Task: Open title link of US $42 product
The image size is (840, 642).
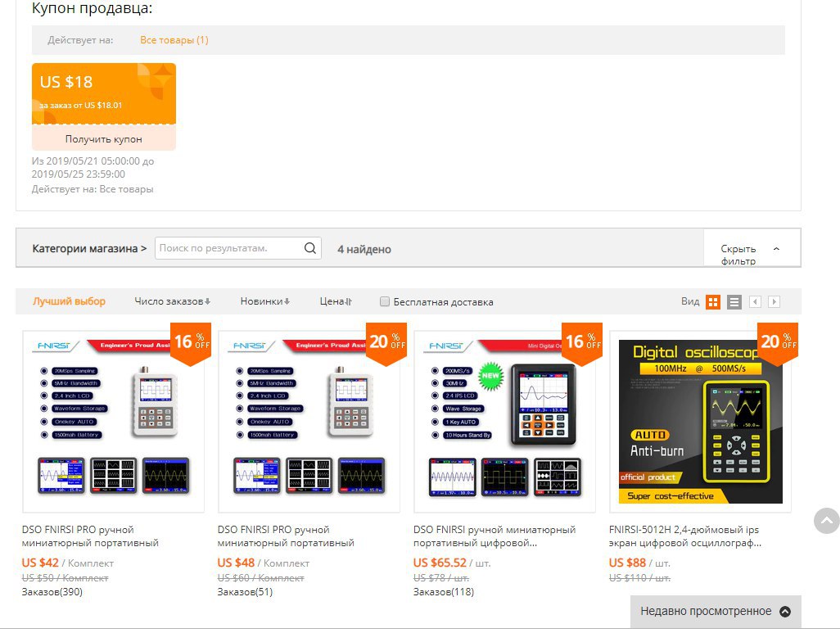Action: pyautogui.click(x=90, y=536)
